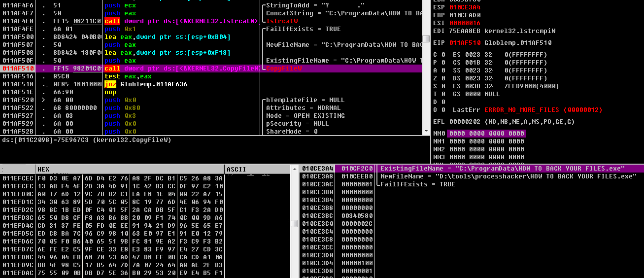Select the highlighted call CopyFileW instruction
644x278 pixels.
(x=212, y=69)
